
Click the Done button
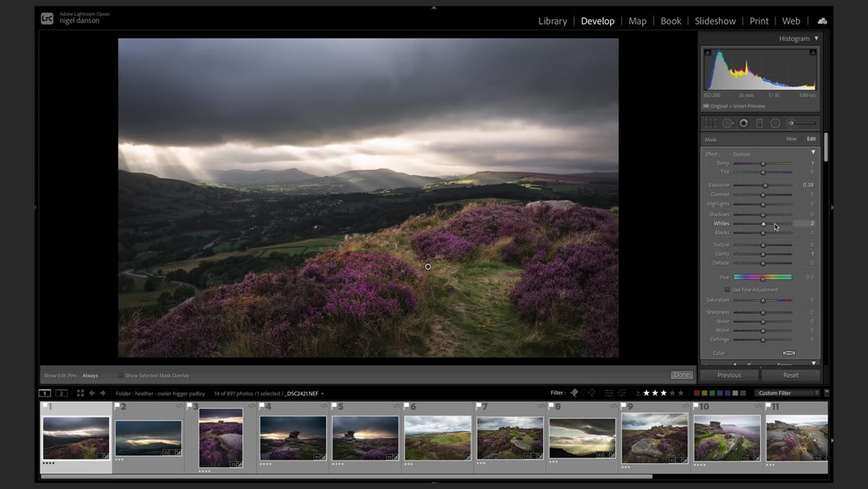tap(681, 375)
